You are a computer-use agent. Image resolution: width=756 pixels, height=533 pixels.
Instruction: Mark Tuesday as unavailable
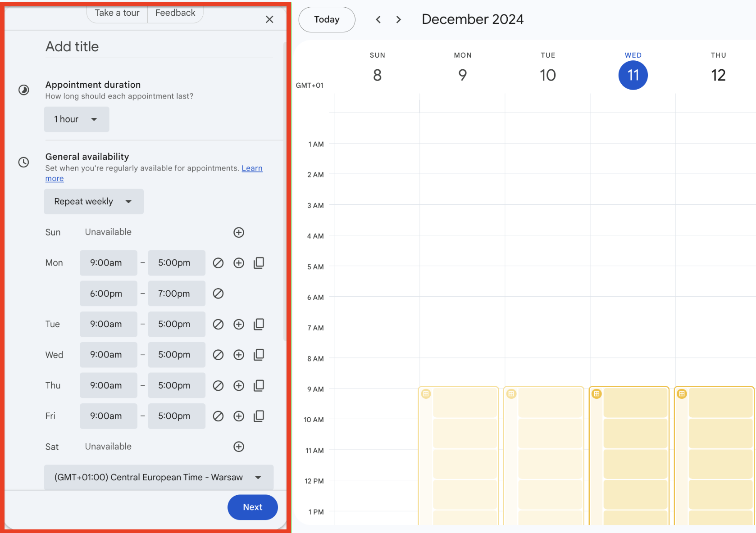point(218,324)
